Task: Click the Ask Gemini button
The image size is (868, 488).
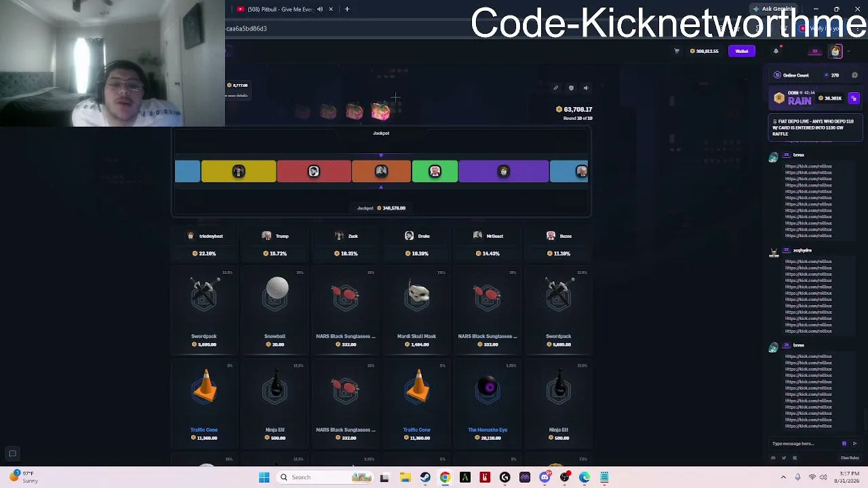Action: point(774,9)
